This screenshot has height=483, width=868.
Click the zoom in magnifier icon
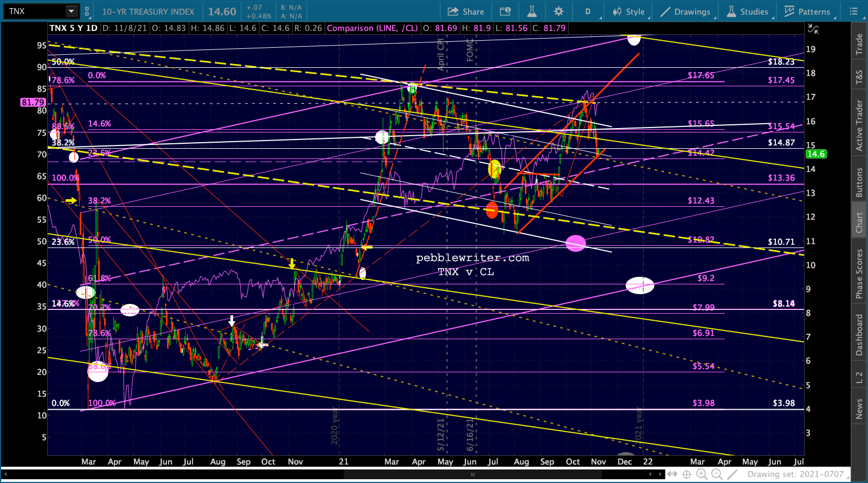click(x=702, y=474)
